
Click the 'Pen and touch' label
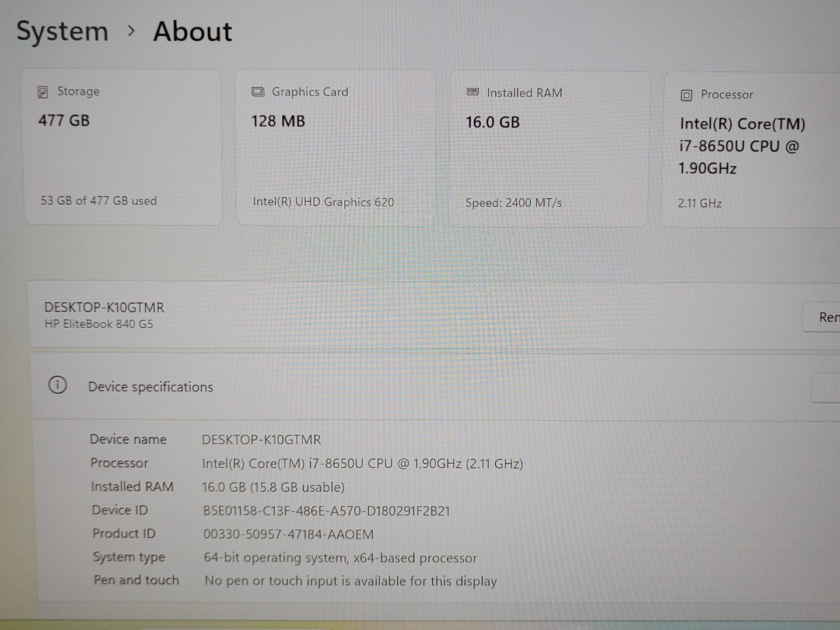(x=136, y=580)
